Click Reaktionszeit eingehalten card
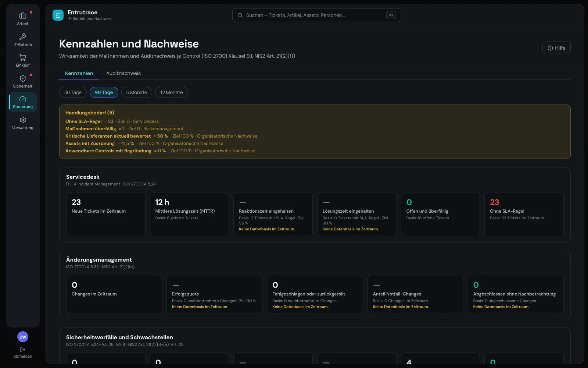Viewport: 588px width, 368px height. click(273, 214)
